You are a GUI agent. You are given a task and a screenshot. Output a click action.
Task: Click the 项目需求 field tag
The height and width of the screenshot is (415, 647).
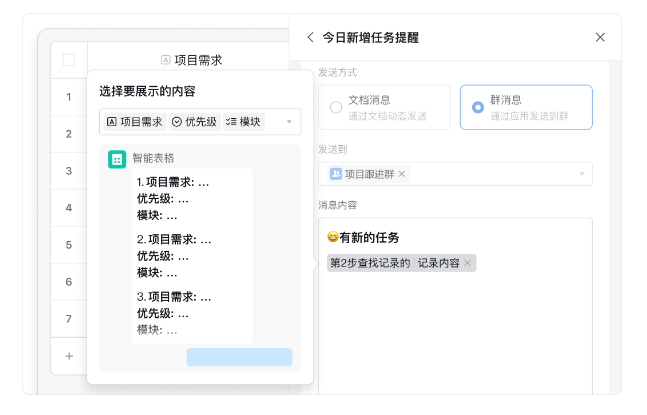(134, 122)
